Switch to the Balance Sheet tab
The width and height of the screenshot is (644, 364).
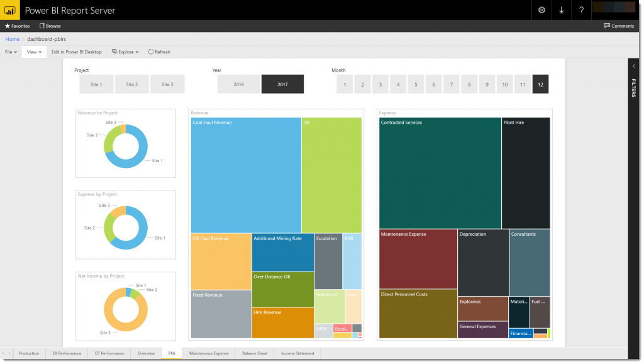(255, 353)
